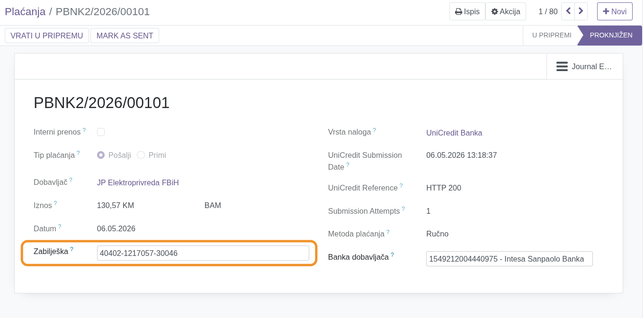This screenshot has width=644, height=318.
Task: Show help tooltip for Iznos
Action: (x=55, y=203)
